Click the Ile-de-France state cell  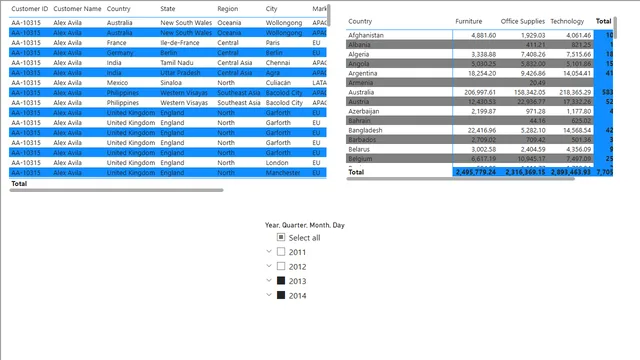click(179, 42)
